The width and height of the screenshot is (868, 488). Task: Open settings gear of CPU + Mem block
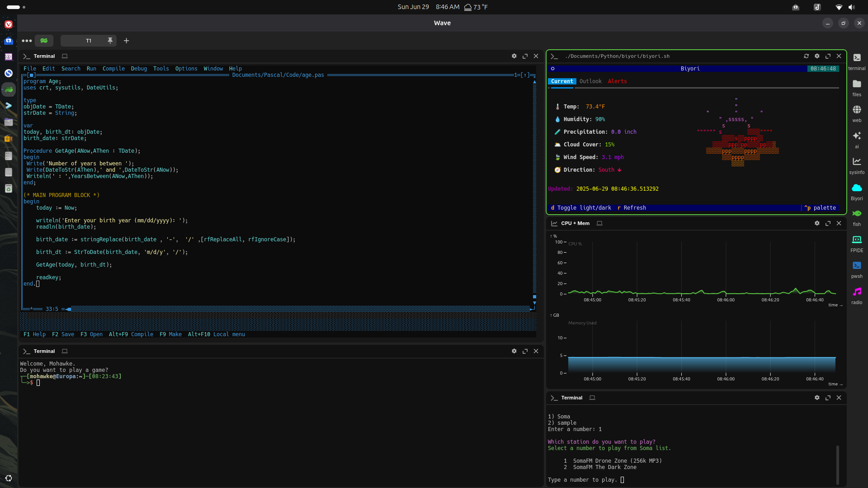pyautogui.click(x=817, y=223)
